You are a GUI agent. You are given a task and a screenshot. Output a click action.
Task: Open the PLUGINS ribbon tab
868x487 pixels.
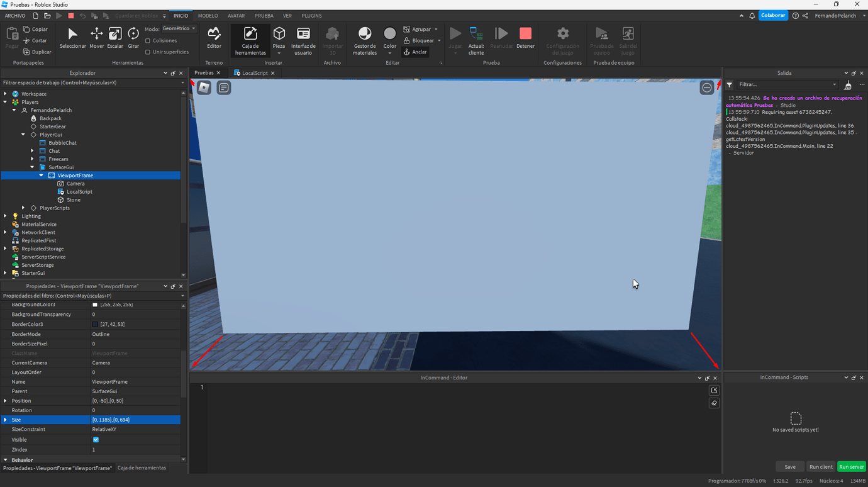pos(311,16)
